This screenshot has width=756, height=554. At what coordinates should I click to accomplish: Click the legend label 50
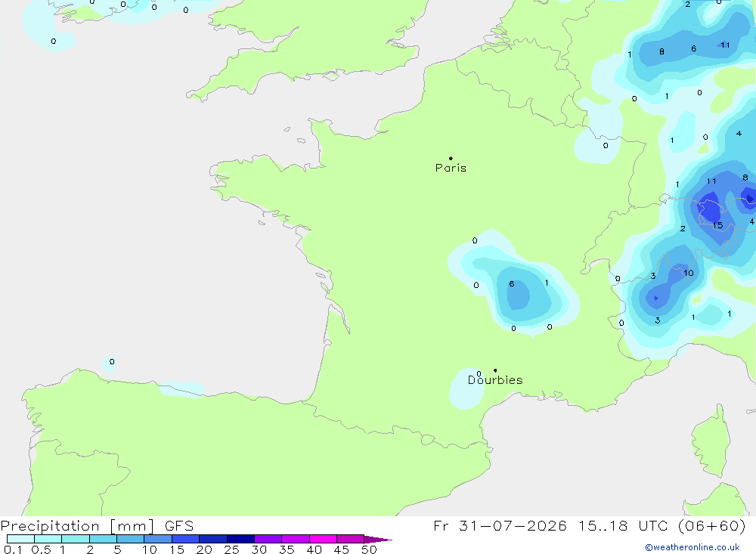pyautogui.click(x=369, y=549)
